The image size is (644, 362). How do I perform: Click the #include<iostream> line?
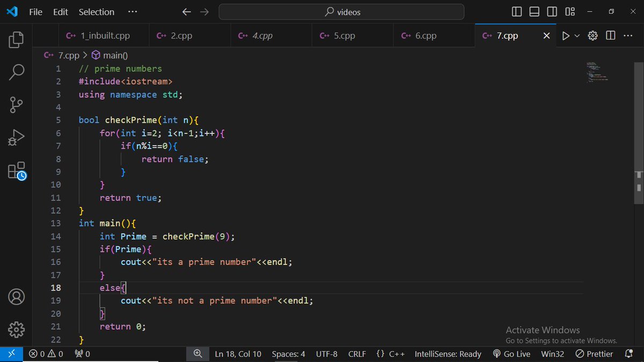pyautogui.click(x=126, y=82)
